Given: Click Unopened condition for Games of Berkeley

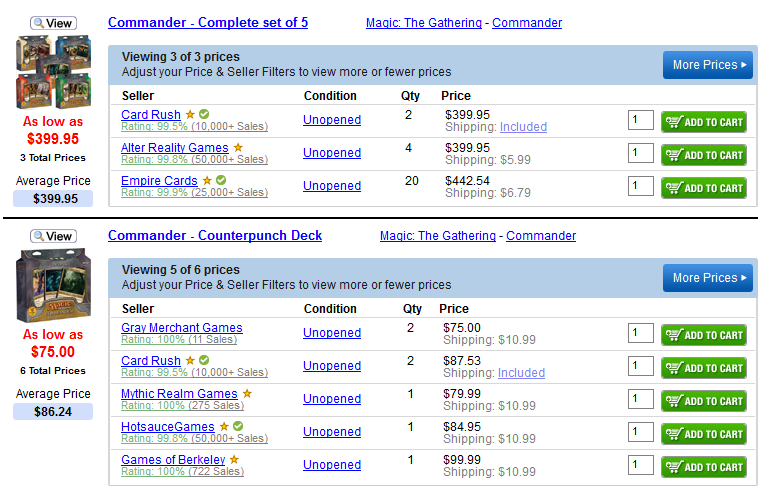Looking at the screenshot, I should (332, 465).
